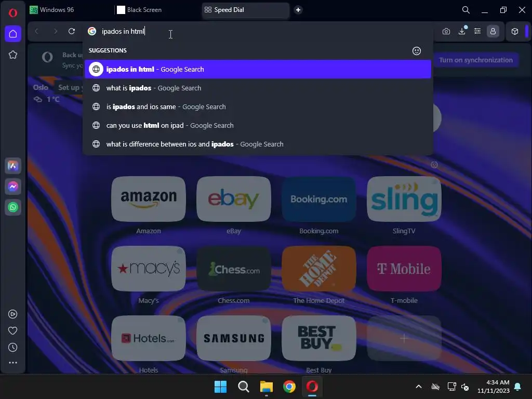Go forward with the forward arrow
The height and width of the screenshot is (399, 532).
point(55,31)
